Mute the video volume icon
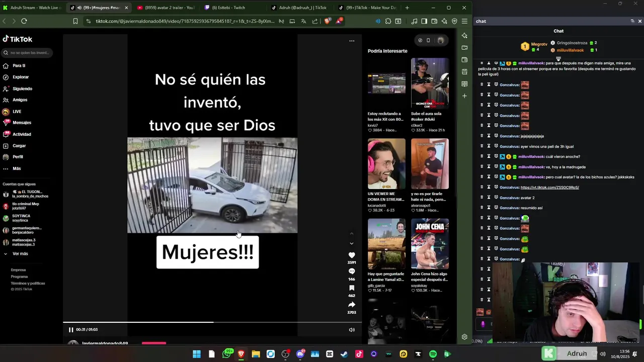644x362 pixels. coord(352,330)
